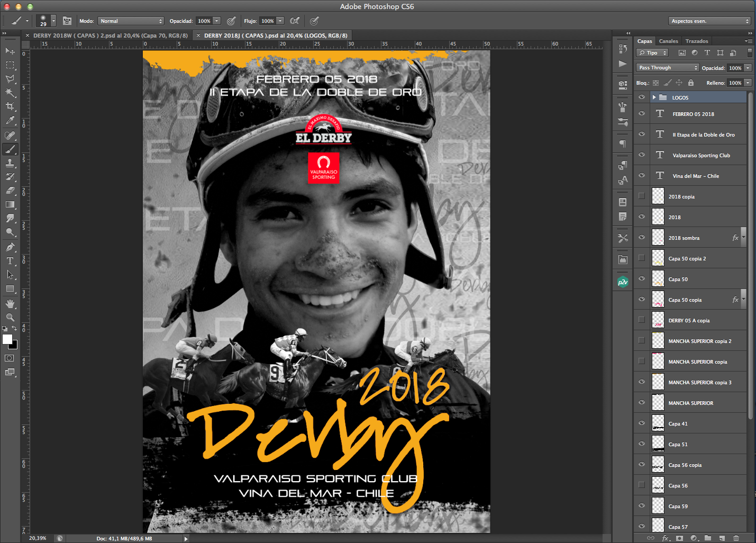Select the Horizontal Type tool
756x543 pixels.
point(10,261)
